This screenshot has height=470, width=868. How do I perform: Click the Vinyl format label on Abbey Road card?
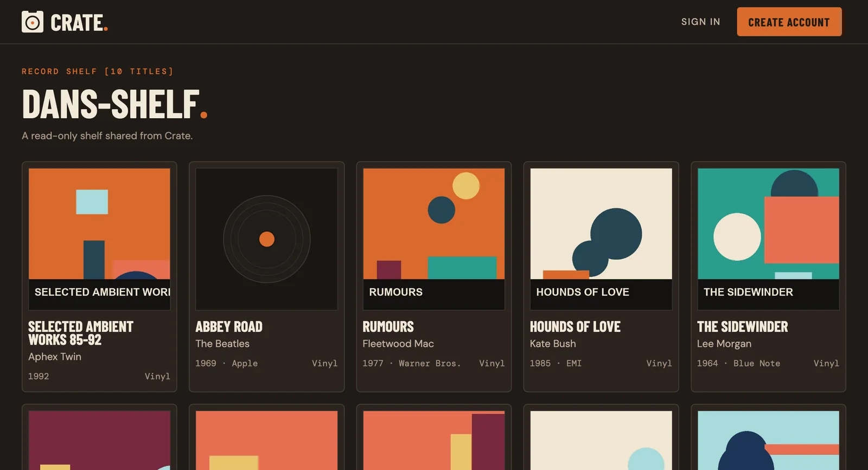click(x=324, y=363)
